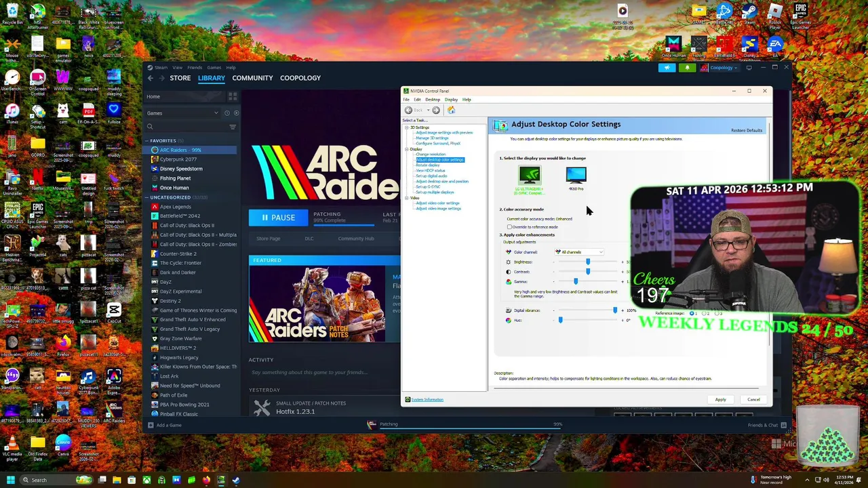This screenshot has width=868, height=488.
Task: Open Back button history dropdown arrow
Action: (x=427, y=110)
